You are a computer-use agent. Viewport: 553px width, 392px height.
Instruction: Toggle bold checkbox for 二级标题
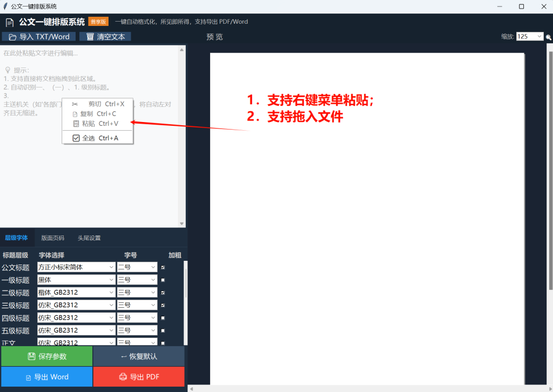click(163, 293)
